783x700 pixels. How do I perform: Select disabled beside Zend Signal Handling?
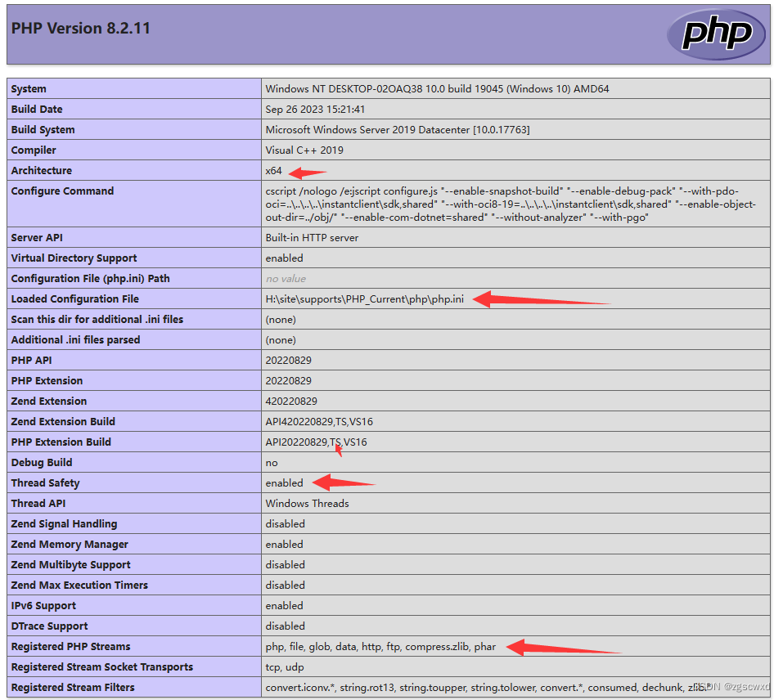pos(285,524)
